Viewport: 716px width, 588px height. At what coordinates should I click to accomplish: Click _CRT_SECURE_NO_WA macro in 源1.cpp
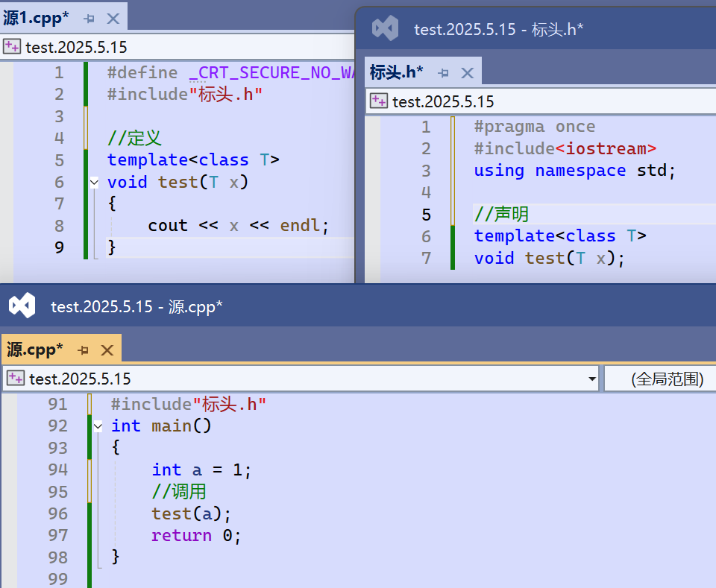pos(271,72)
